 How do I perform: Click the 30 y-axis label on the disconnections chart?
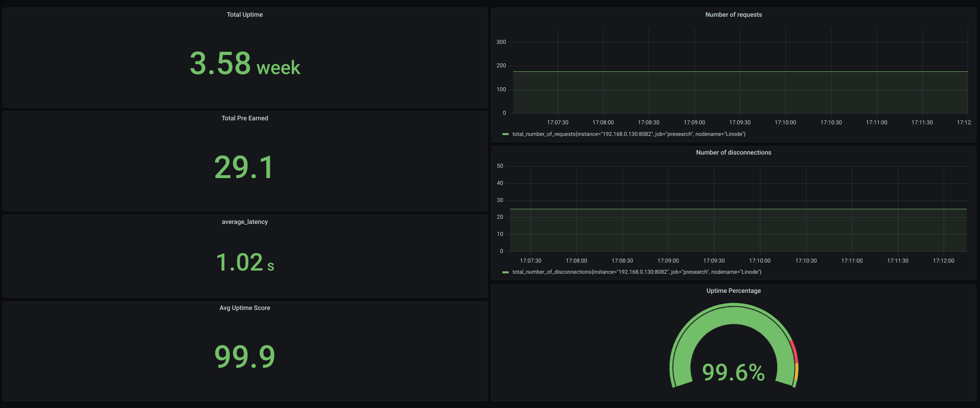(500, 200)
